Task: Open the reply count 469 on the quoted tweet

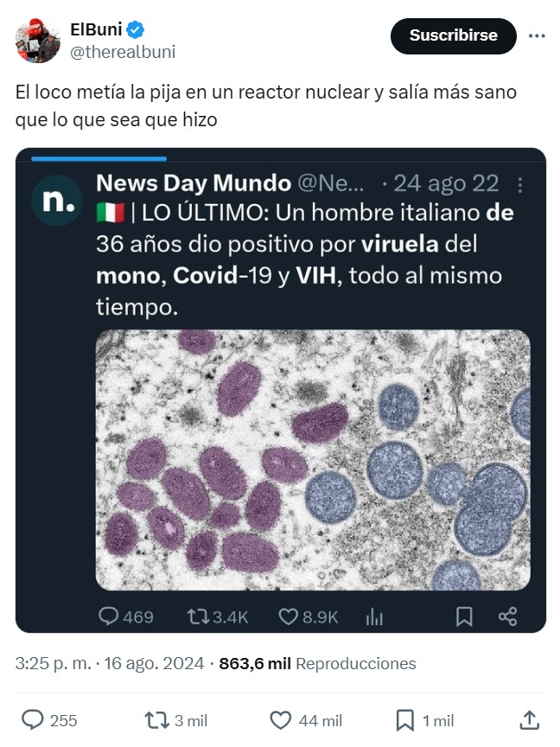Action: pyautogui.click(x=125, y=616)
